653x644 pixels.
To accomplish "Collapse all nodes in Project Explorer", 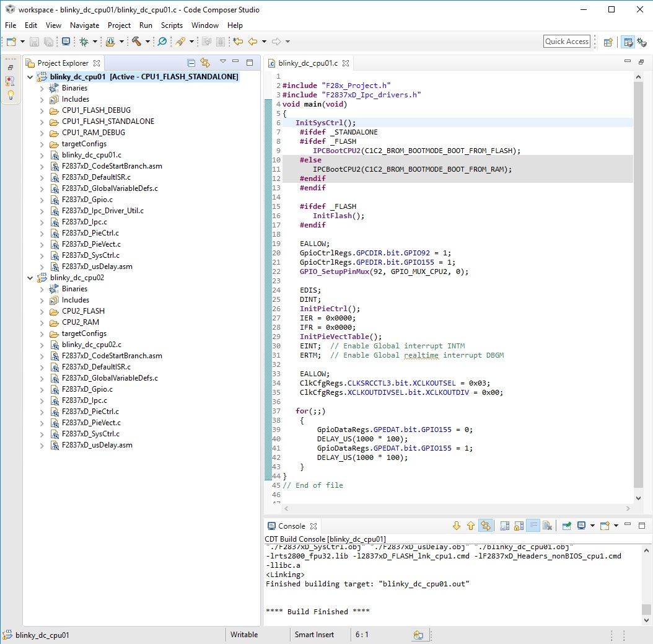I will [x=191, y=63].
